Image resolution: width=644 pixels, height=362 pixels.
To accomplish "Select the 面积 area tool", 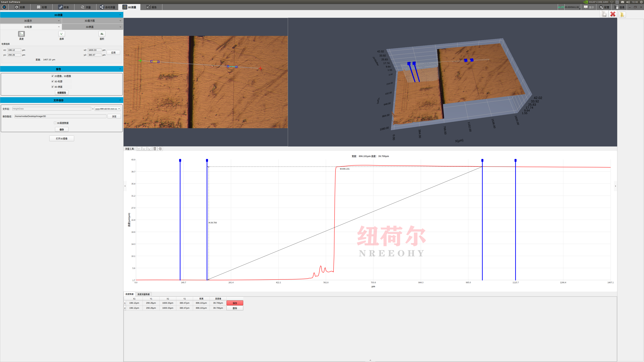I will tap(102, 34).
